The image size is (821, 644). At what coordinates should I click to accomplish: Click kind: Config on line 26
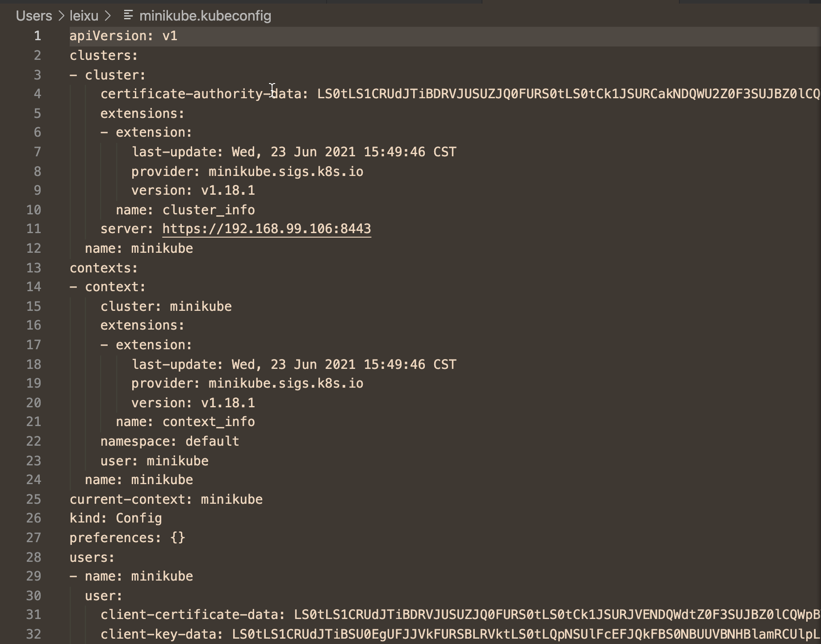coord(116,518)
